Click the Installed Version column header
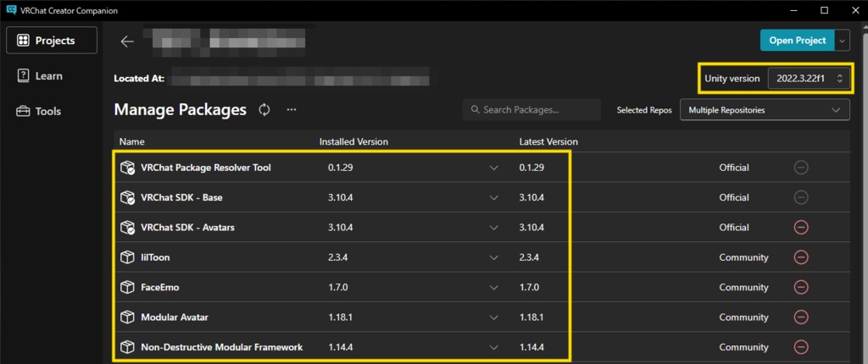 tap(353, 141)
